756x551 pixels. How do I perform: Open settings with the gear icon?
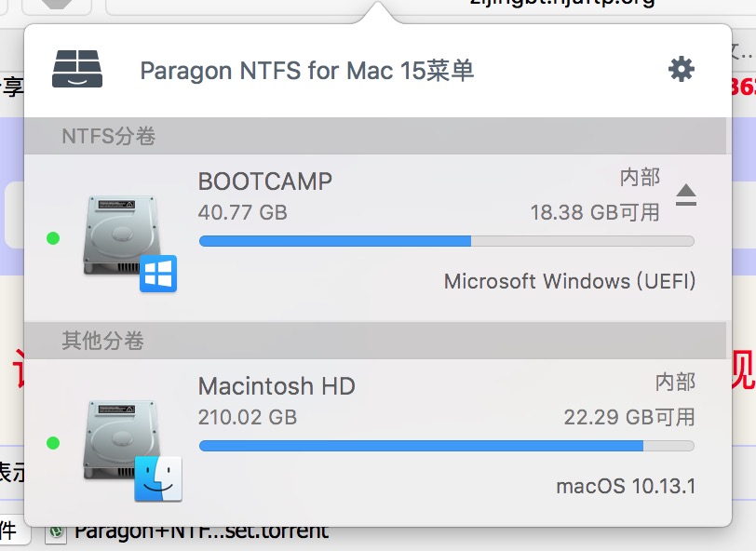tap(682, 69)
